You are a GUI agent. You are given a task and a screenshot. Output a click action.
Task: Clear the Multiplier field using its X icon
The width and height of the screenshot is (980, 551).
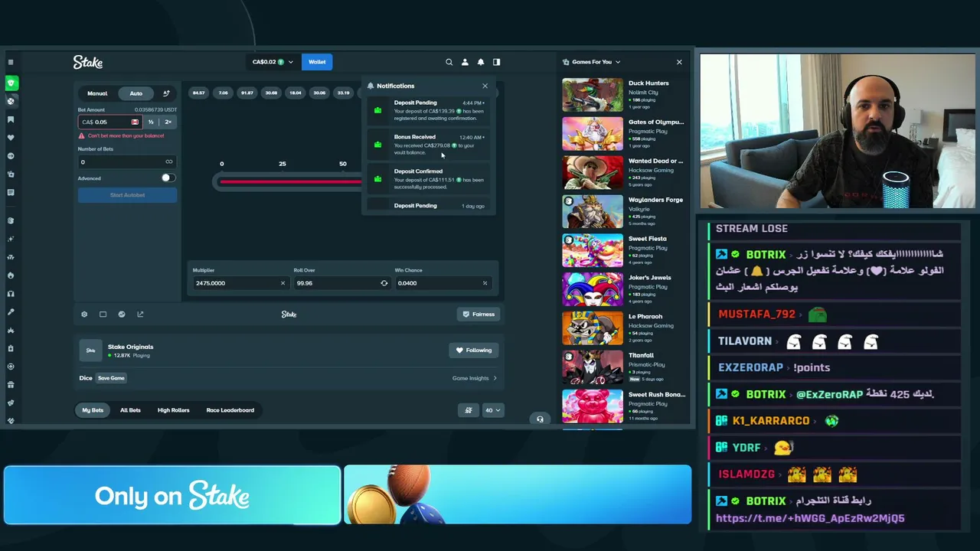(x=283, y=283)
